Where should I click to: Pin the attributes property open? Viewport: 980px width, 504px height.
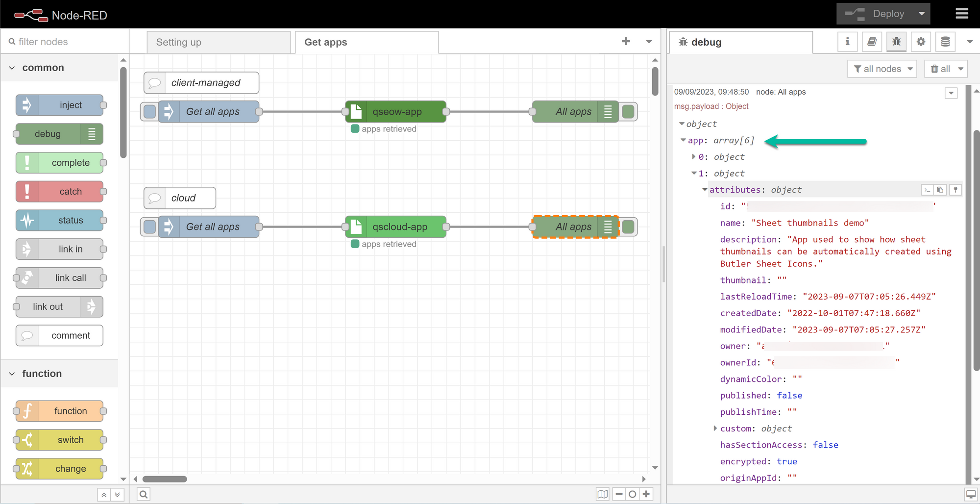pyautogui.click(x=955, y=190)
